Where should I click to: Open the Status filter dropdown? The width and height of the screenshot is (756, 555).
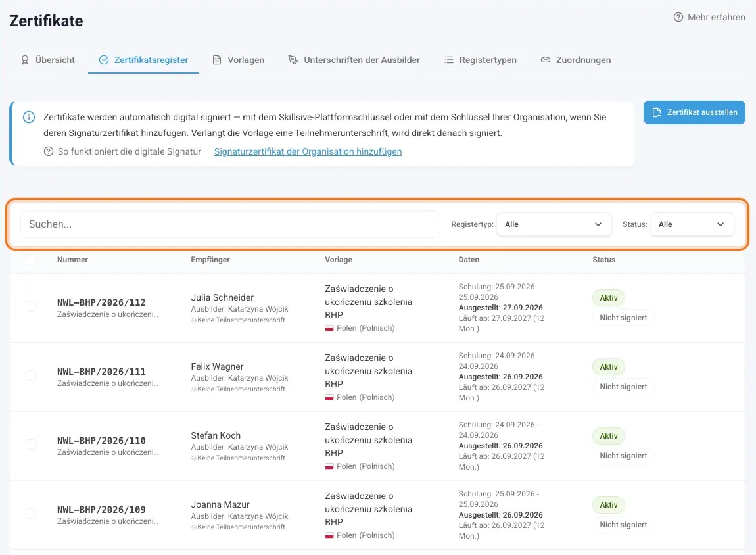[692, 224]
